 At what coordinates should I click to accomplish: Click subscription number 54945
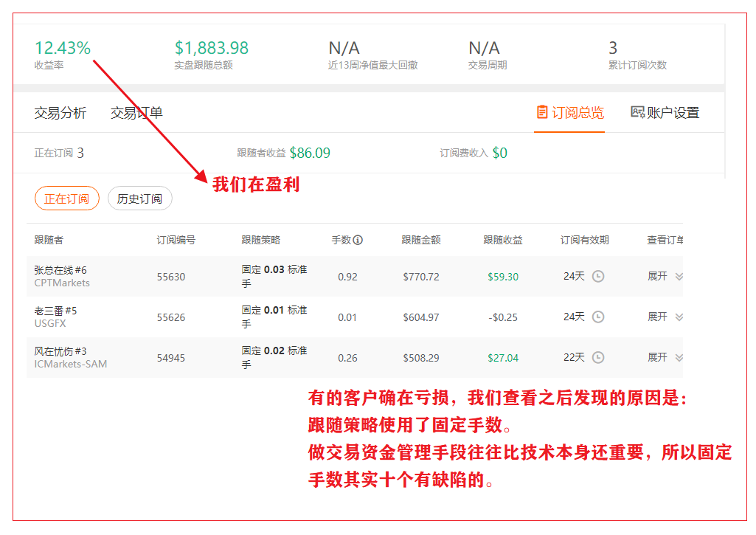coord(170,358)
